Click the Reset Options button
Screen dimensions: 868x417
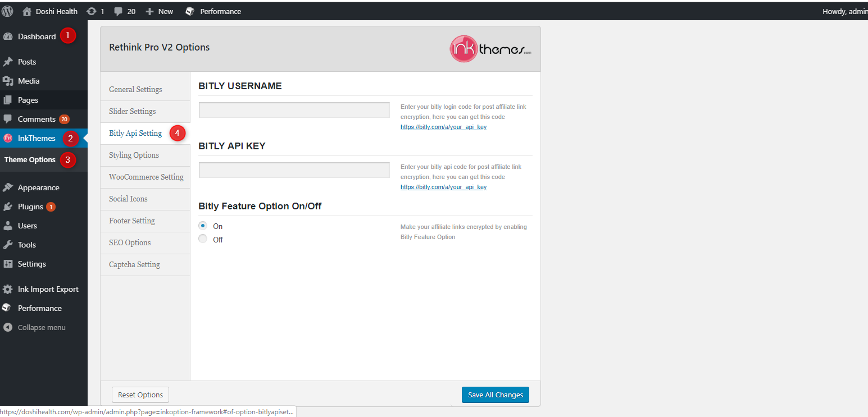tap(140, 395)
